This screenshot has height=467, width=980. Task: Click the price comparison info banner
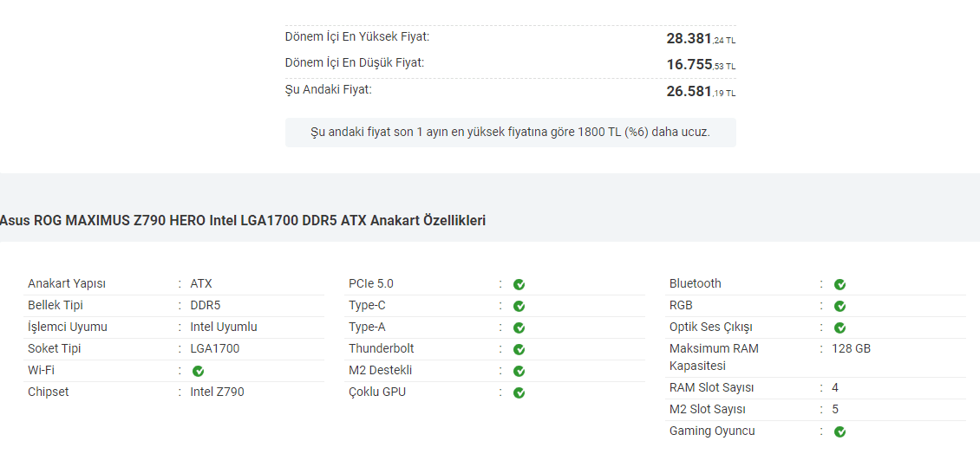pyautogui.click(x=510, y=133)
